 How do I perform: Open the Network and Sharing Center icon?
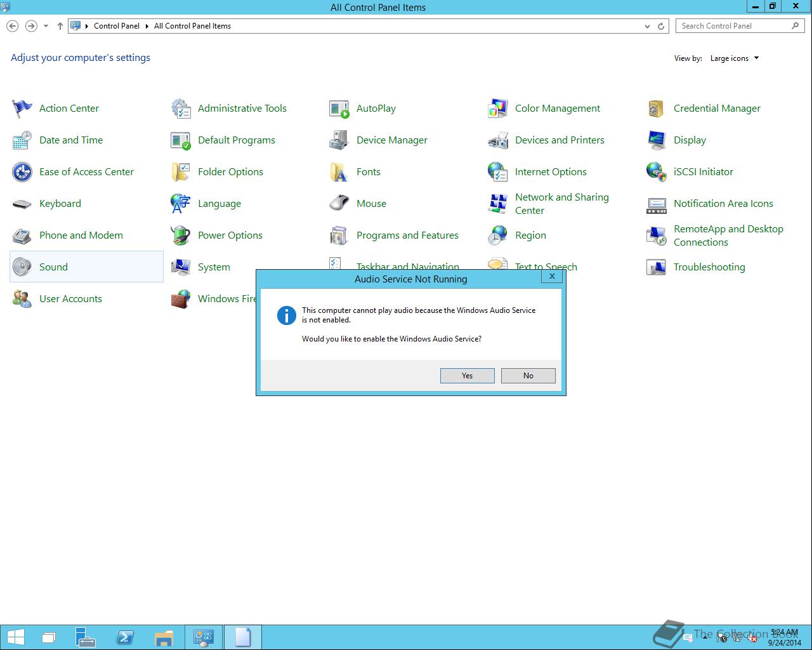498,204
